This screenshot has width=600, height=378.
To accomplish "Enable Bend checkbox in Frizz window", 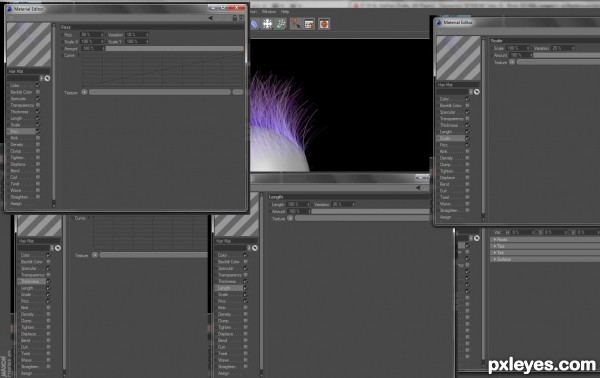I will tap(38, 171).
